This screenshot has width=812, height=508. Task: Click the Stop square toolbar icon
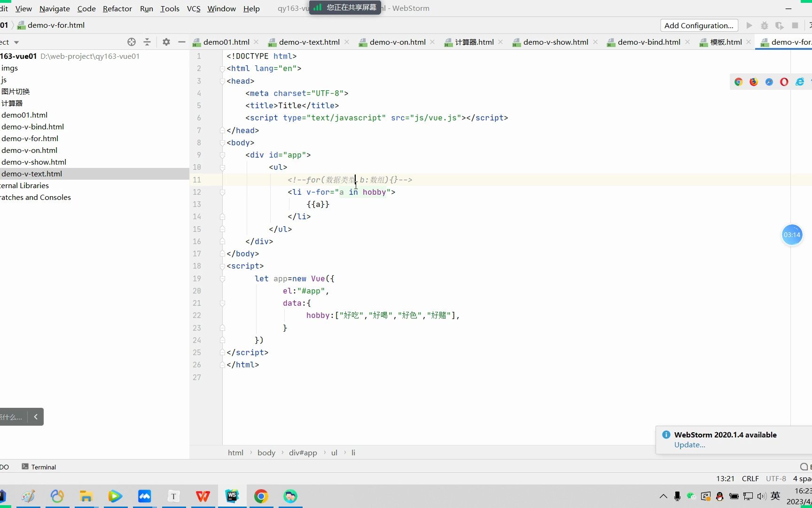[x=795, y=25]
